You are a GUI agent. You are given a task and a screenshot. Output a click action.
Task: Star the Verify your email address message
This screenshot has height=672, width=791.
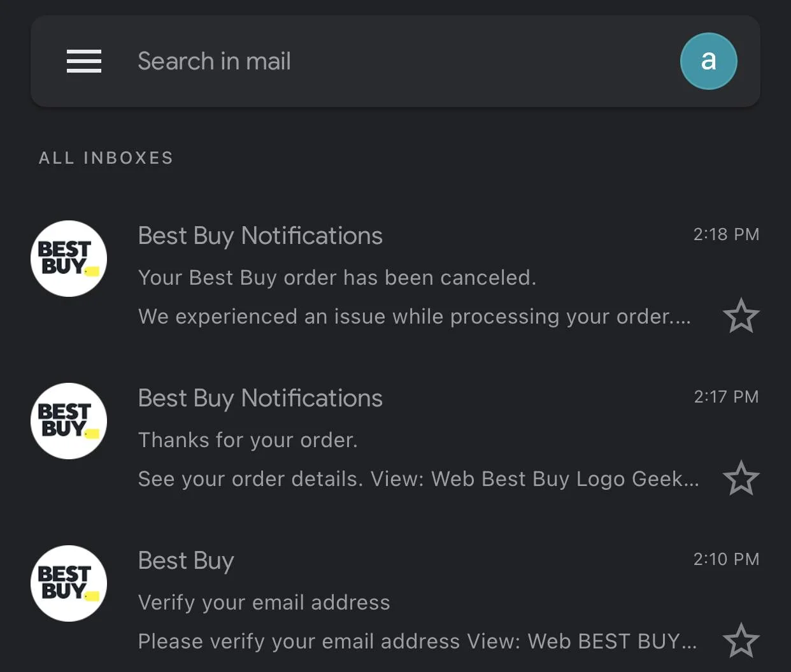(741, 641)
